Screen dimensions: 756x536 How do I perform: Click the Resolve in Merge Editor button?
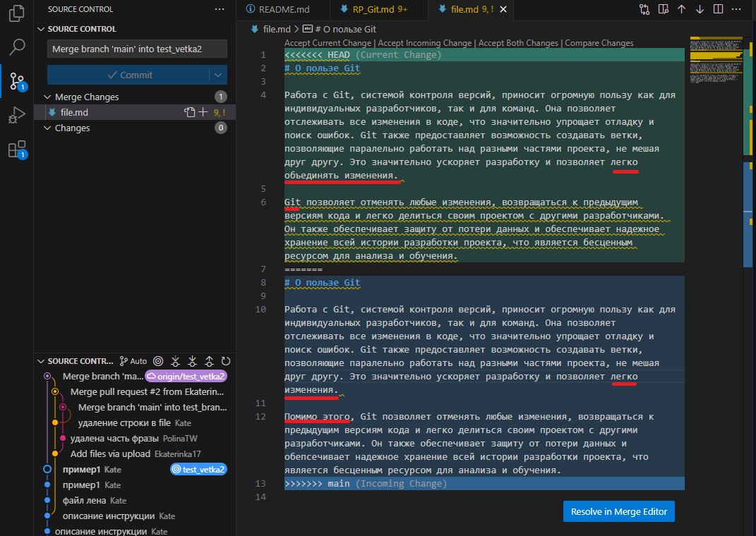[x=618, y=511]
